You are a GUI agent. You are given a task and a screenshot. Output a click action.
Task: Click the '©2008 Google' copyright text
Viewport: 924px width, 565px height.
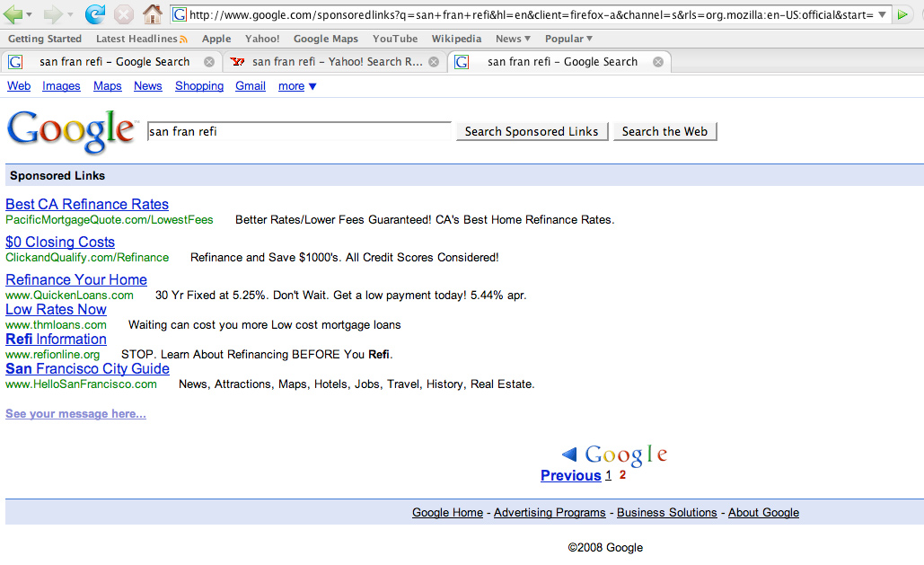605,547
